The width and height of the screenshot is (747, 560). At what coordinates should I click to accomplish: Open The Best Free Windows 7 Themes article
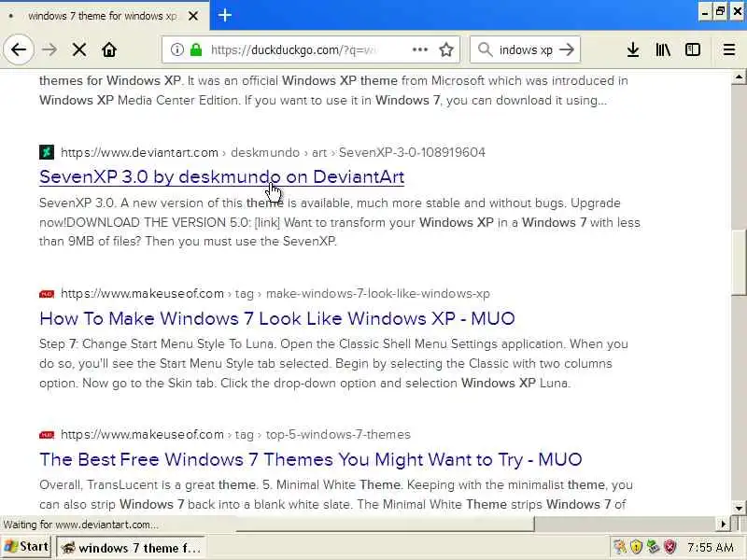tap(311, 459)
